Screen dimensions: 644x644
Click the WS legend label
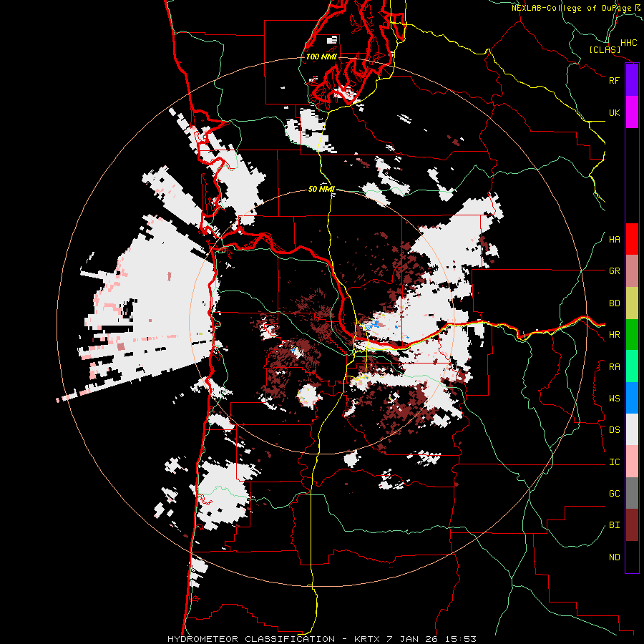coord(614,399)
